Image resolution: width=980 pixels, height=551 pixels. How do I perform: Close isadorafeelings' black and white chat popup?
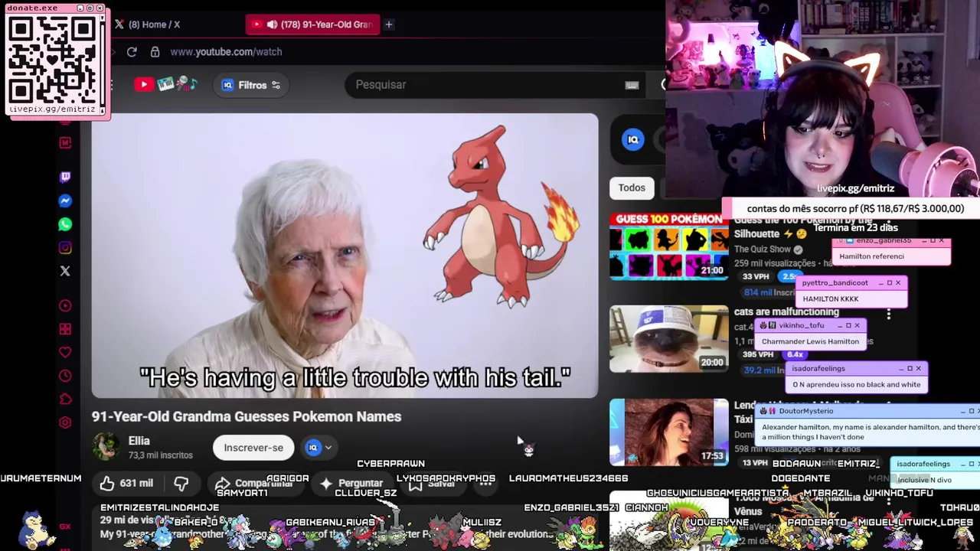(919, 369)
